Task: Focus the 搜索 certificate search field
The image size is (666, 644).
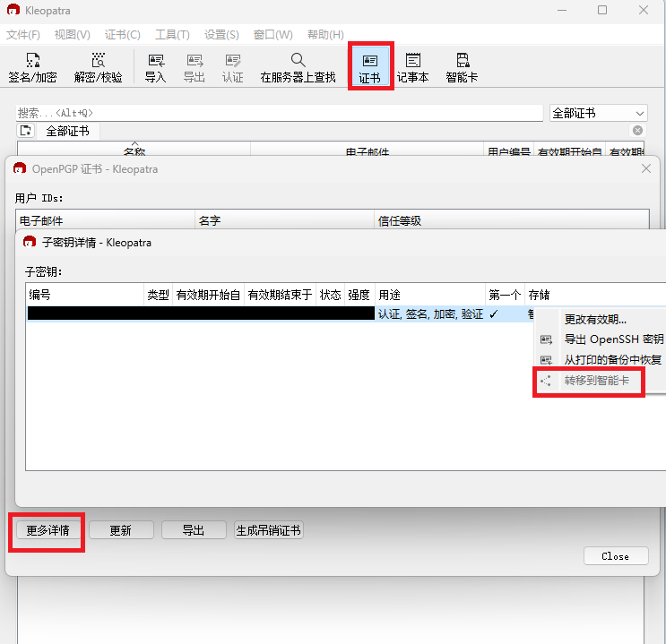Action: [x=280, y=113]
